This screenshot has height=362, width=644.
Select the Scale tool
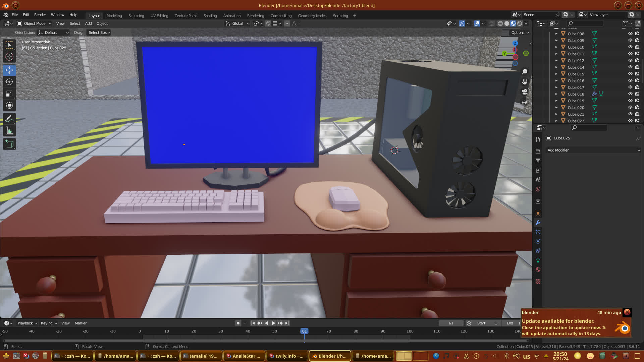click(x=9, y=94)
